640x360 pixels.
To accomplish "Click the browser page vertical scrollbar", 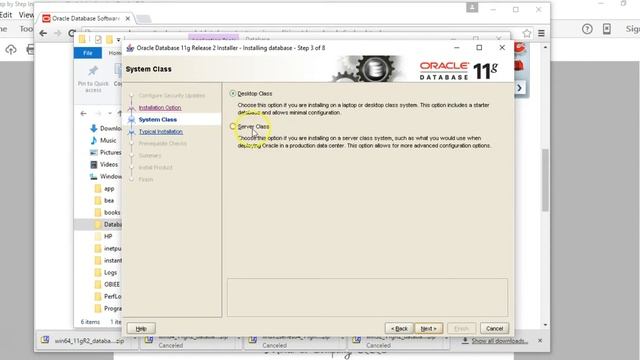I will pyautogui.click(x=545, y=181).
